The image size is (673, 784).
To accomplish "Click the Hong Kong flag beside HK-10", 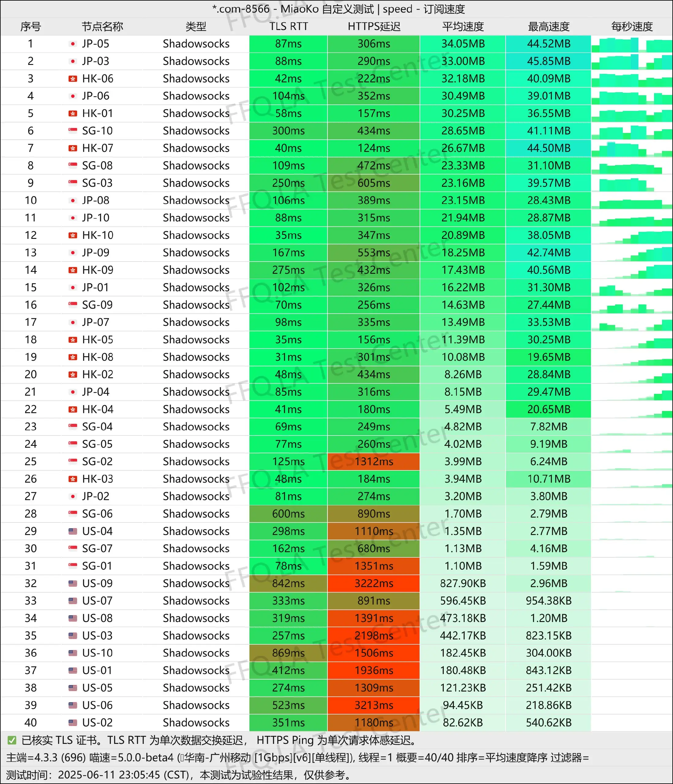I will (x=73, y=235).
